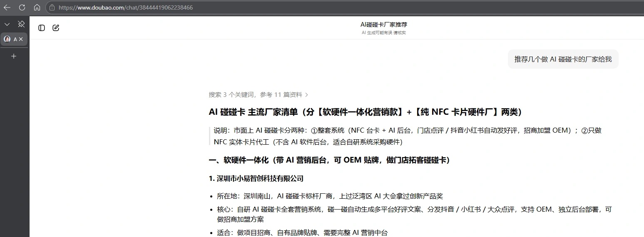Click the 说明 quoted note paragraph

point(408,136)
